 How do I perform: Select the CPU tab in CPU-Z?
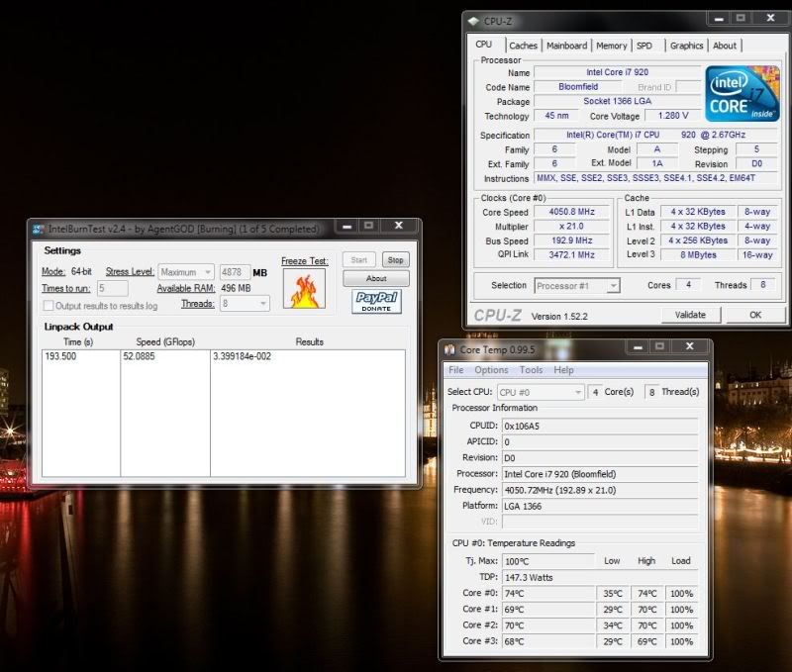484,45
